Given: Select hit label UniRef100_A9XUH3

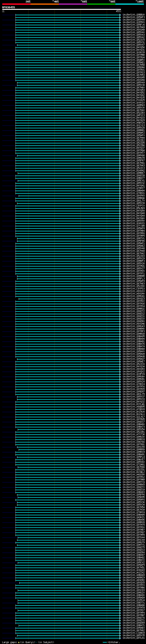Looking at the screenshot, I should click(x=134, y=369).
